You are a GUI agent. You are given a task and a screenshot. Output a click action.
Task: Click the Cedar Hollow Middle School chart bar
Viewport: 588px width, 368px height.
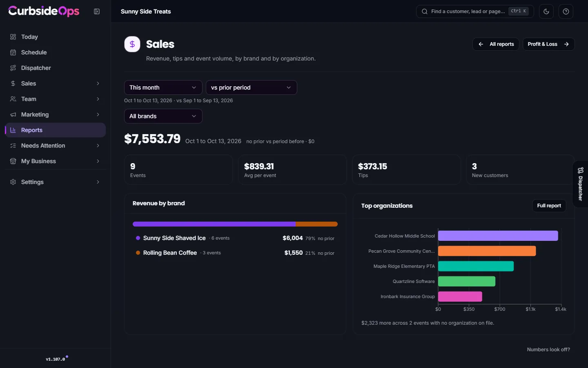tap(498, 236)
